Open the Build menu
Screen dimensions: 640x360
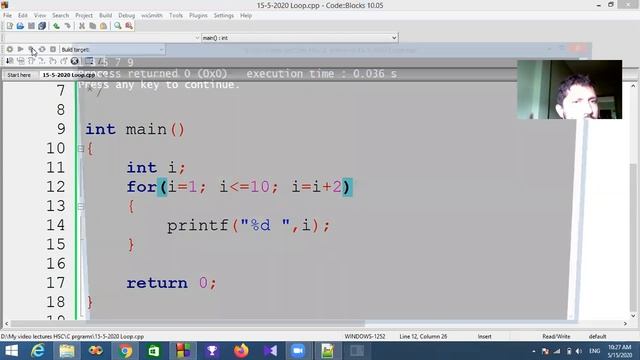click(x=105, y=15)
